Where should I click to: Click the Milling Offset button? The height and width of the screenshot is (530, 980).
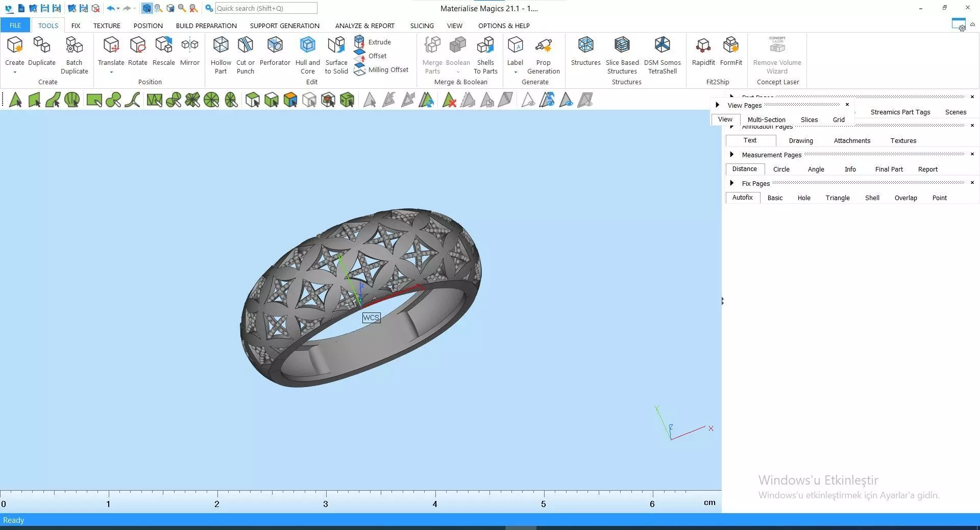(381, 69)
